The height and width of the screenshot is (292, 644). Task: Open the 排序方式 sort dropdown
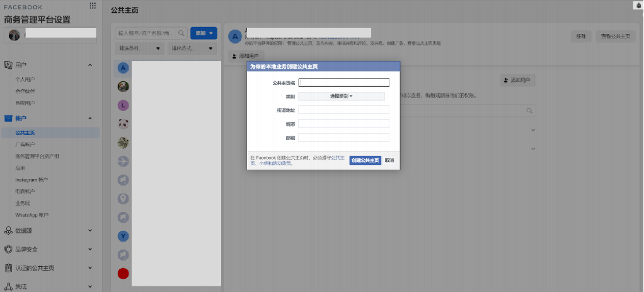[x=192, y=49]
